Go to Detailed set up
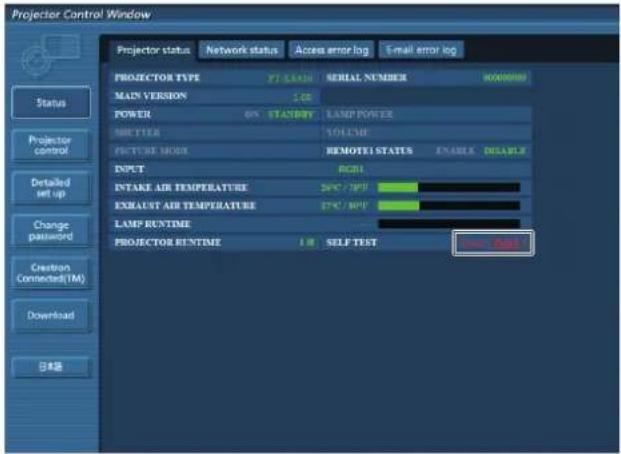 (x=51, y=188)
